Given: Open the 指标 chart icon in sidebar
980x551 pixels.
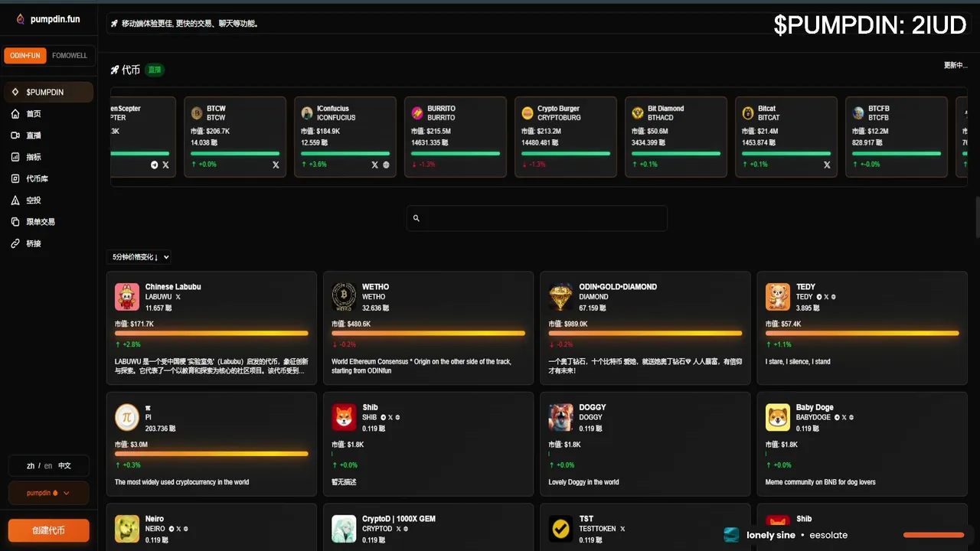Looking at the screenshot, I should pos(15,157).
